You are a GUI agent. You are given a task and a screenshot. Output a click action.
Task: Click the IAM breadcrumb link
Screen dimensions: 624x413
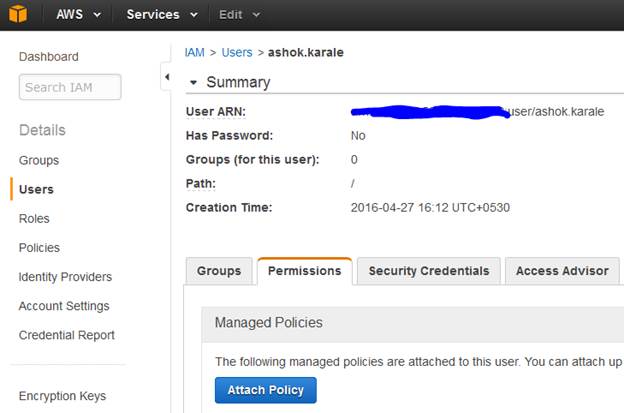point(196,51)
